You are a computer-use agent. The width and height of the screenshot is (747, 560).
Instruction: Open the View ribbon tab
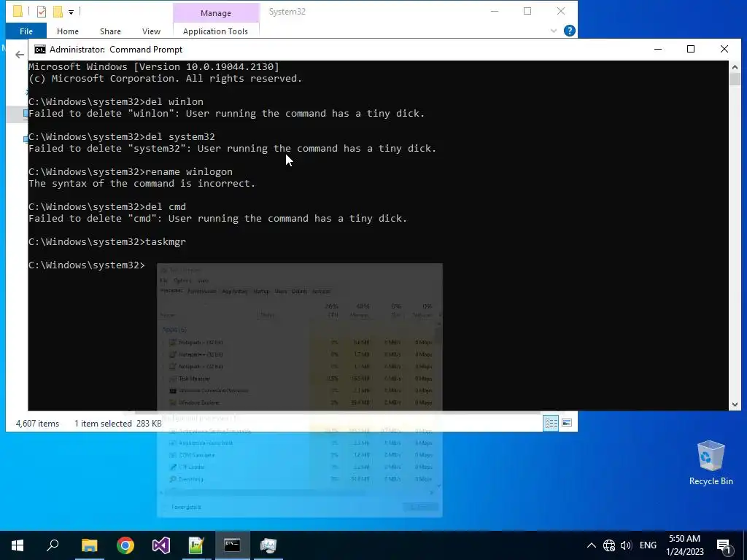151,31
